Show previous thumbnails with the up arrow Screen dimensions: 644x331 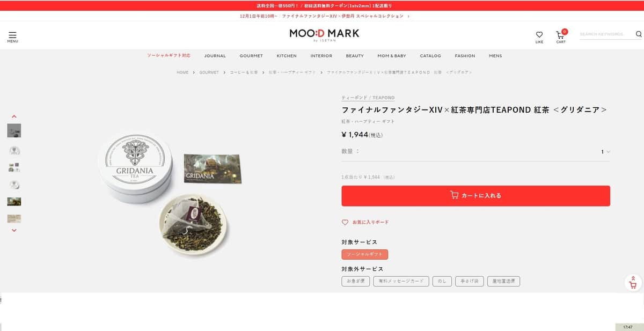(14, 116)
